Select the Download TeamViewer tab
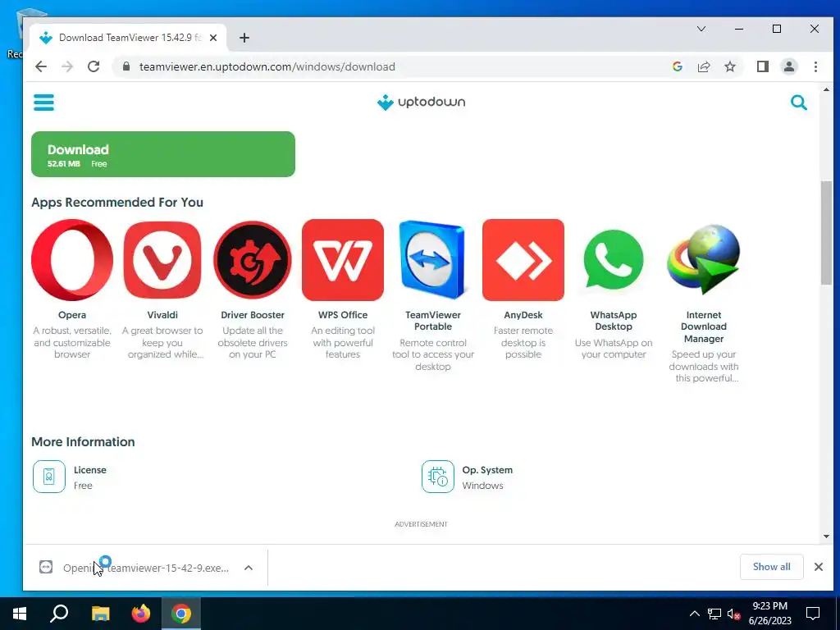 pos(127,38)
